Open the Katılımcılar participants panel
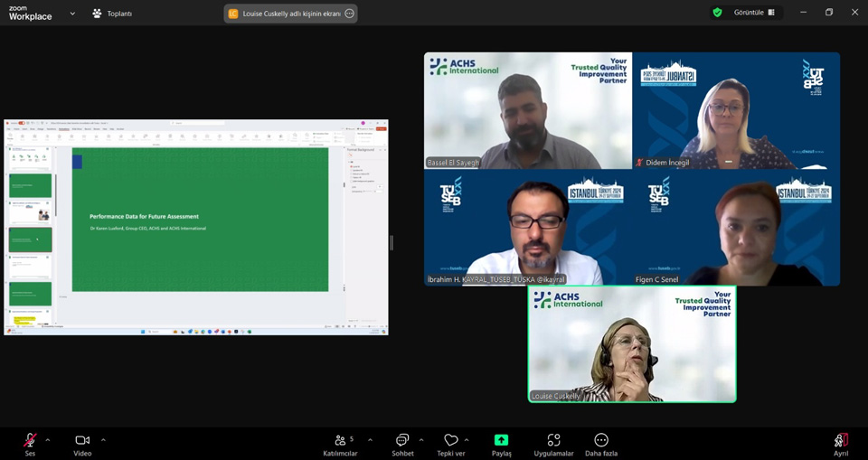Viewport: 868px width, 460px height. (x=340, y=440)
